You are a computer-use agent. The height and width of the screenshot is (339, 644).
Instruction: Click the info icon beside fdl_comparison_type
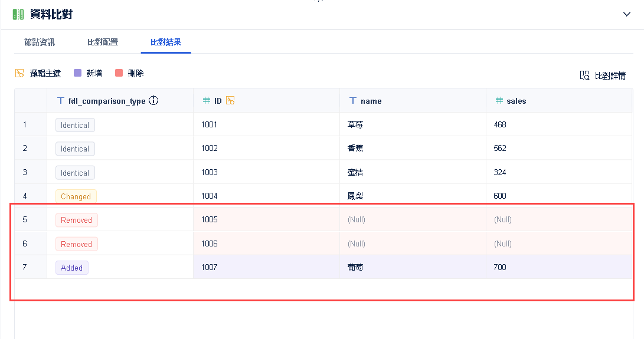153,101
